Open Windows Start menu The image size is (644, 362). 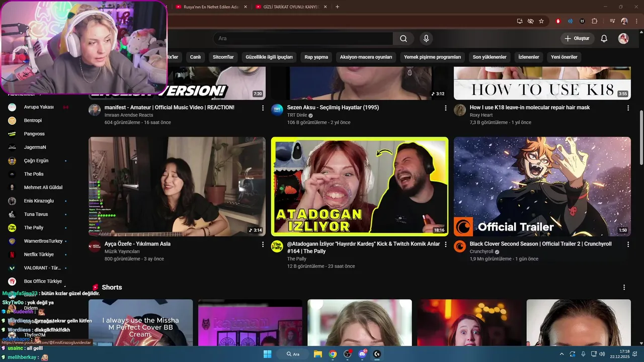click(x=267, y=354)
